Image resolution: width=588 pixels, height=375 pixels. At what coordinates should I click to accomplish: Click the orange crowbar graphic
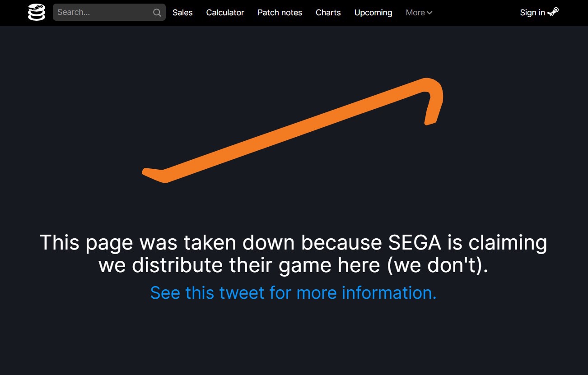coord(293,130)
